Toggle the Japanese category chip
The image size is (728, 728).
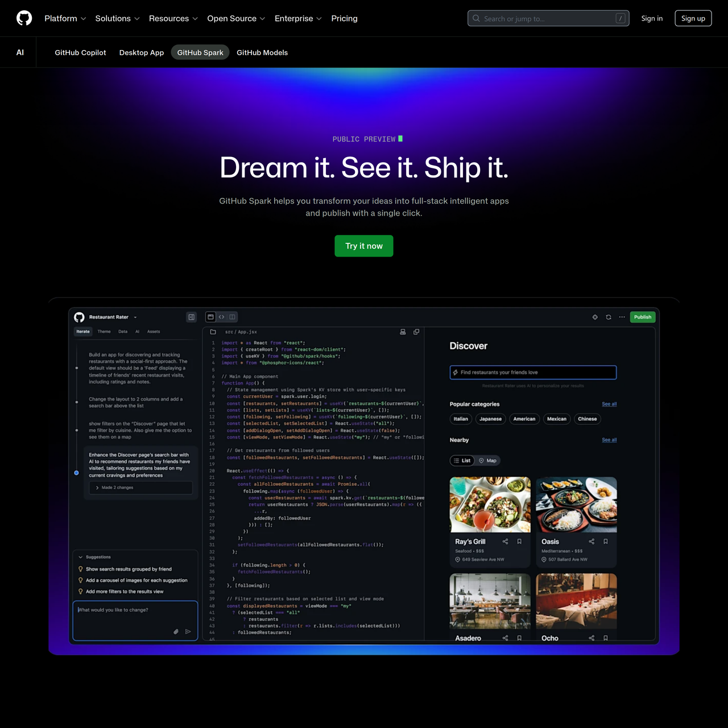490,419
